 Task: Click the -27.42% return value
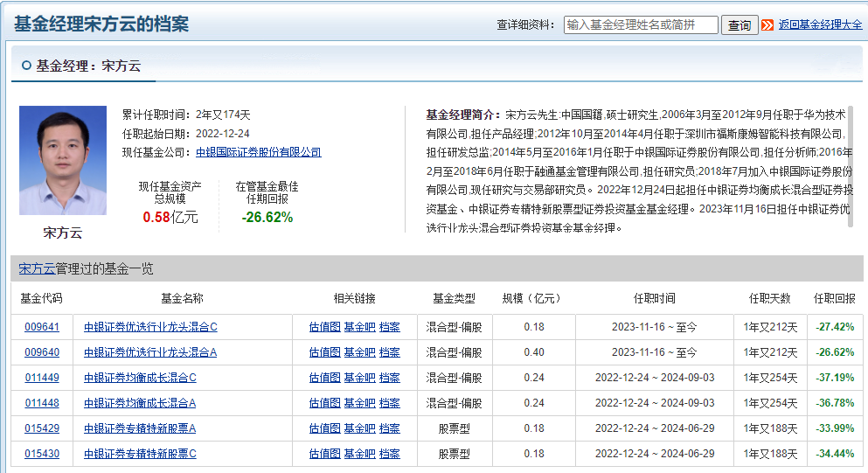(835, 327)
